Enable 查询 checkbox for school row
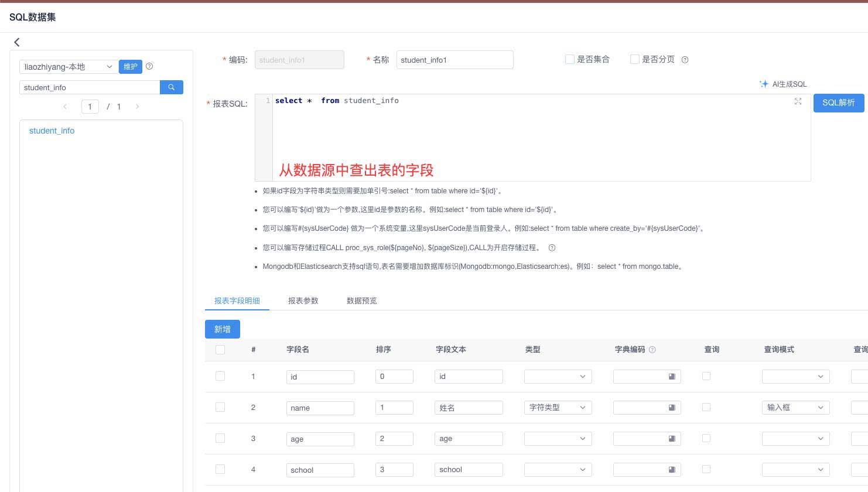Screen dimensions: 868x492 pyautogui.click(x=706, y=469)
